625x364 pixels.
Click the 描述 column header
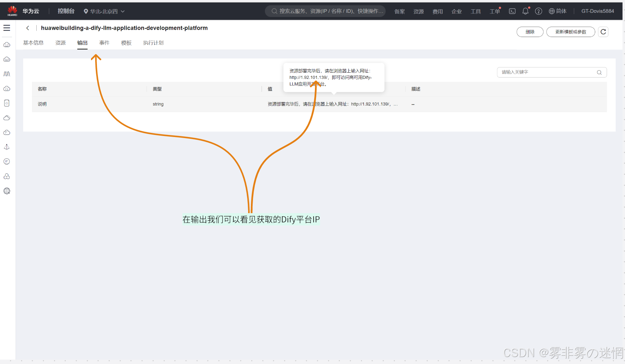[x=416, y=89]
